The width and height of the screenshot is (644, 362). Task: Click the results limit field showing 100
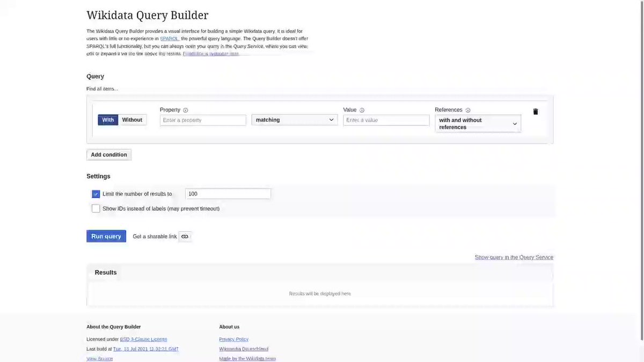point(228,194)
